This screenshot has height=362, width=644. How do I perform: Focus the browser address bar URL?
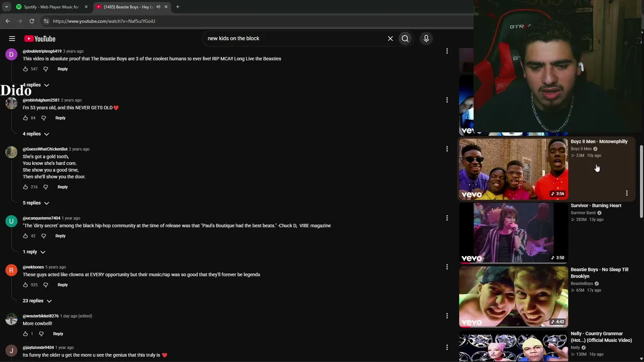104,21
